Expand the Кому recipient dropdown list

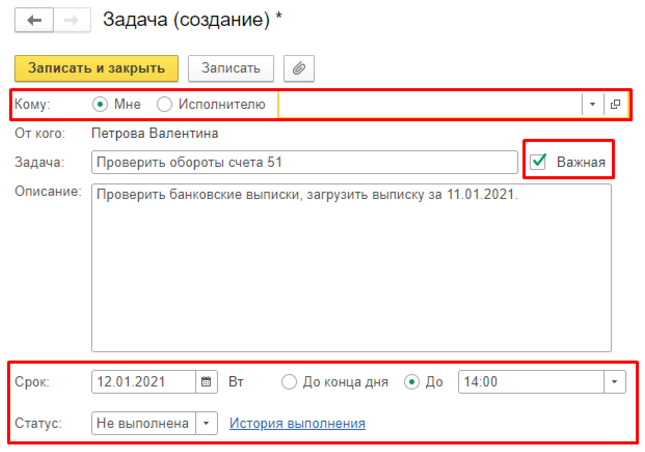[x=592, y=104]
